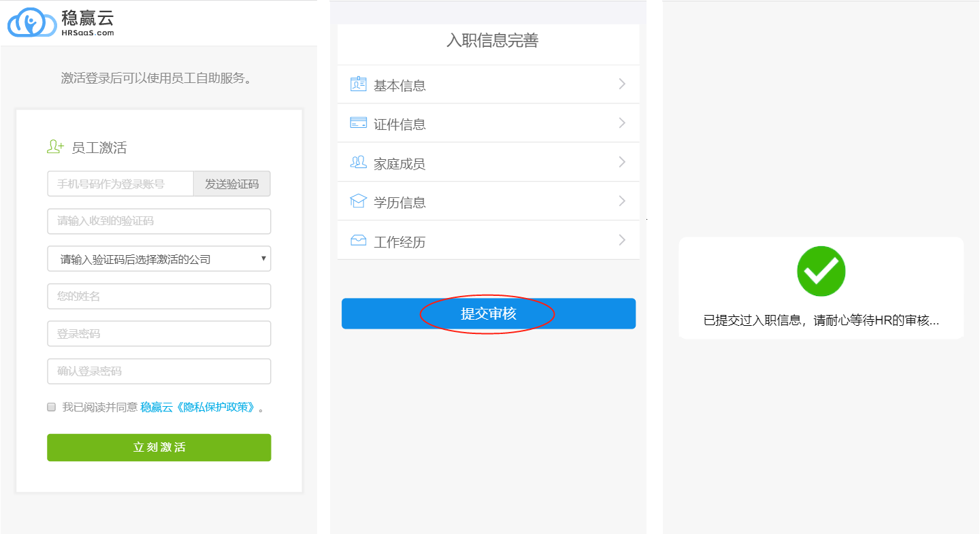
Task: Click the 员工激活 title text
Action: [99, 148]
